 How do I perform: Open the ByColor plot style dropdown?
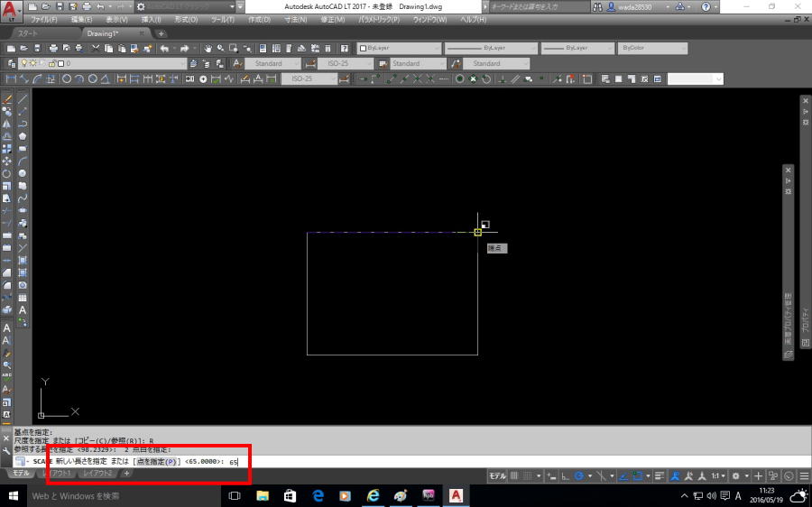(x=652, y=48)
